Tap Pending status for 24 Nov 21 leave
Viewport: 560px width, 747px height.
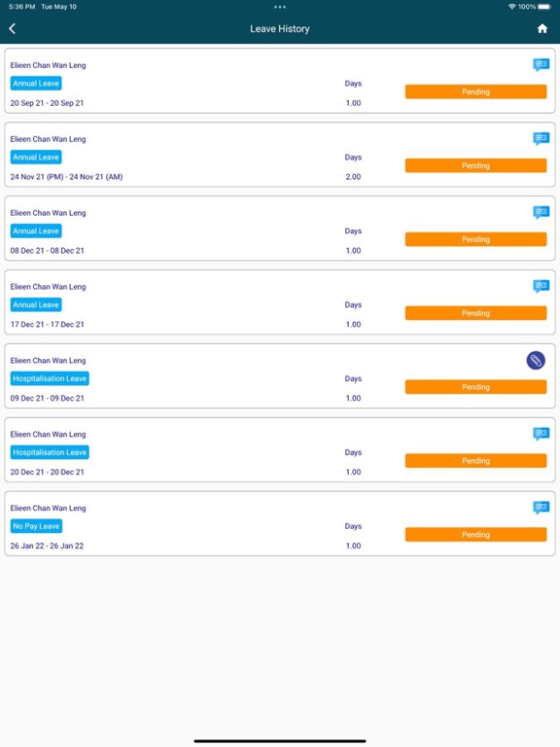coord(475,165)
